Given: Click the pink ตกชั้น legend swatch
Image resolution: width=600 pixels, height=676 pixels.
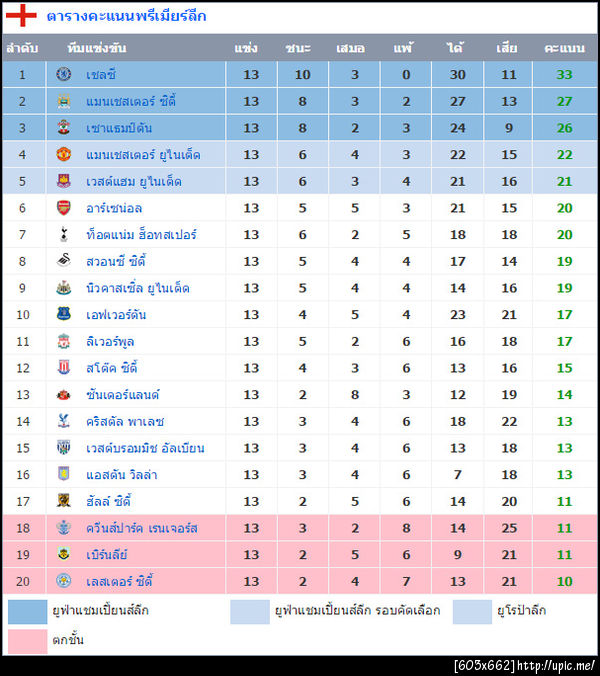Looking at the screenshot, I should pos(27,641).
